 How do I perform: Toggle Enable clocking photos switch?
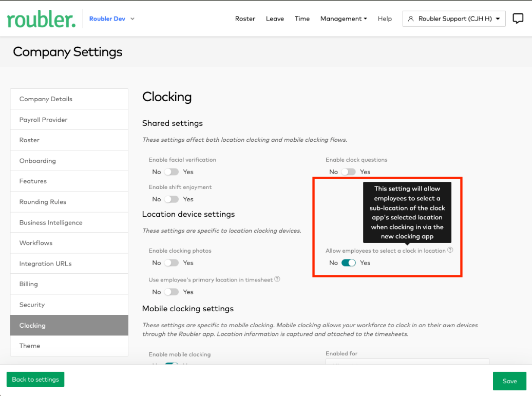(x=172, y=262)
